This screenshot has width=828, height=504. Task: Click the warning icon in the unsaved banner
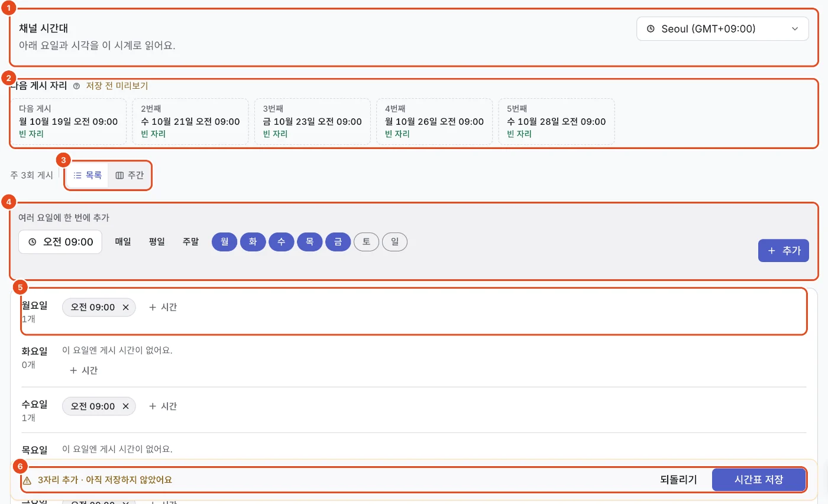tap(27, 480)
